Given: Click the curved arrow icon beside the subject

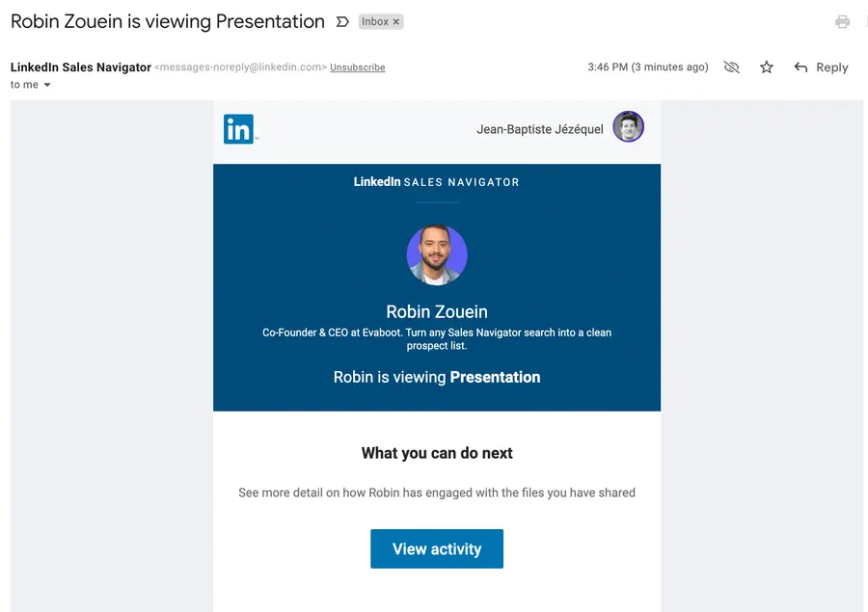Looking at the screenshot, I should (342, 21).
